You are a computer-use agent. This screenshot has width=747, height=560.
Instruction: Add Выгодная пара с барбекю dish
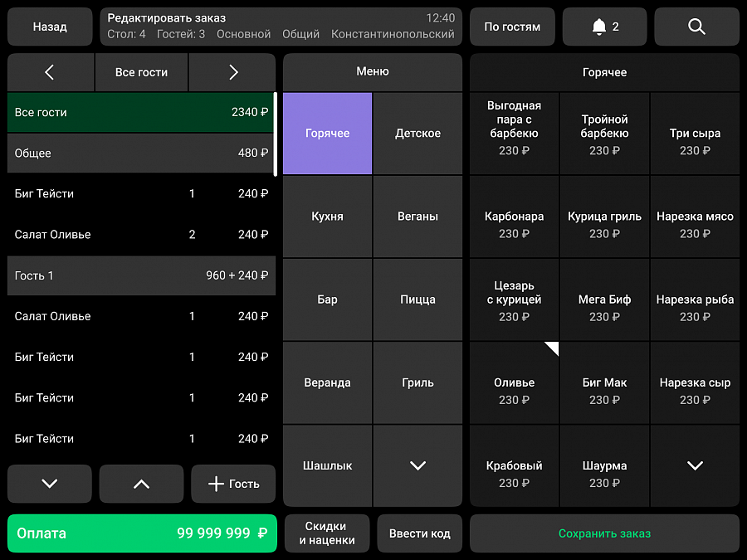(514, 134)
